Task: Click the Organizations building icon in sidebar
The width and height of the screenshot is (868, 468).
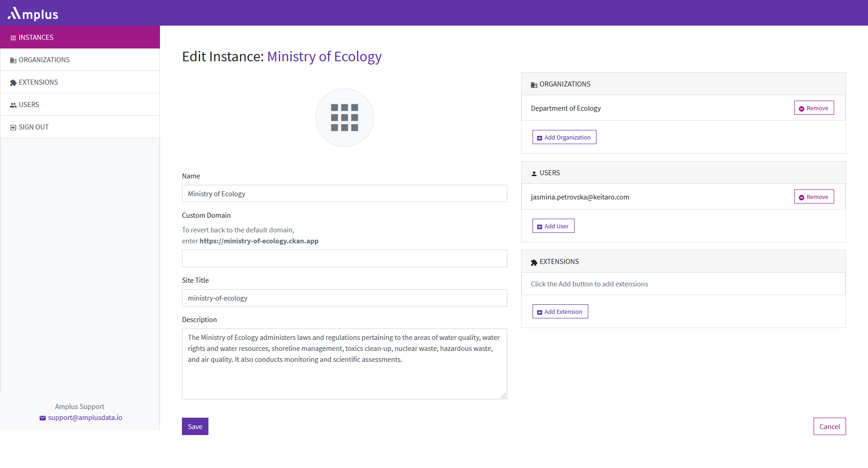Action: 13,60
